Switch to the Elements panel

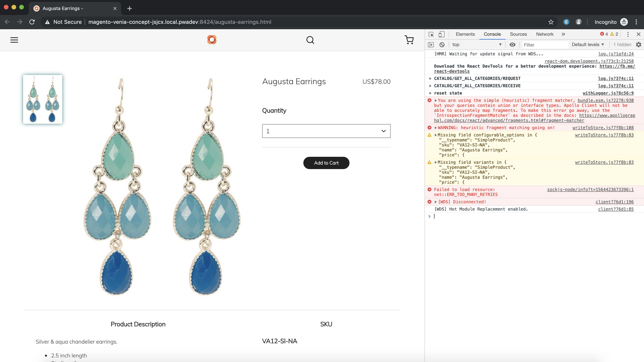point(465,34)
